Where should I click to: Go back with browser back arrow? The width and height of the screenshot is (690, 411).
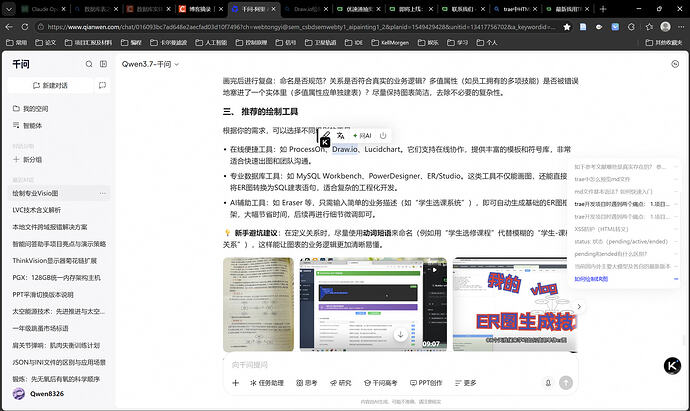[x=9, y=27]
